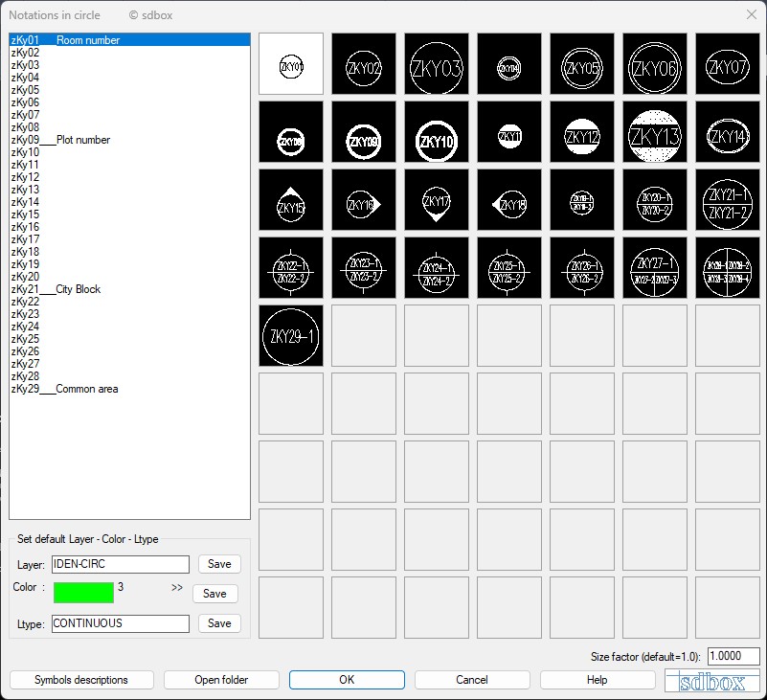Select list row zKy09 Plot number
The image size is (767, 700).
click(x=129, y=140)
